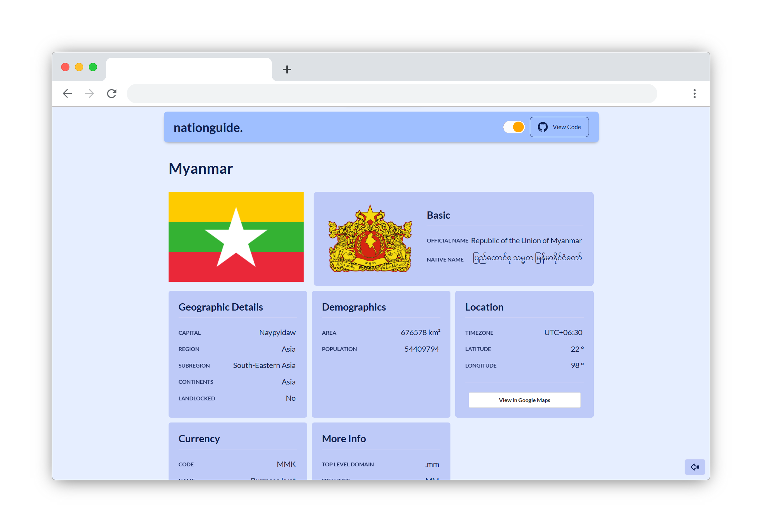The image size is (762, 532).
Task: Select the latitude value 22 °
Action: pos(577,349)
